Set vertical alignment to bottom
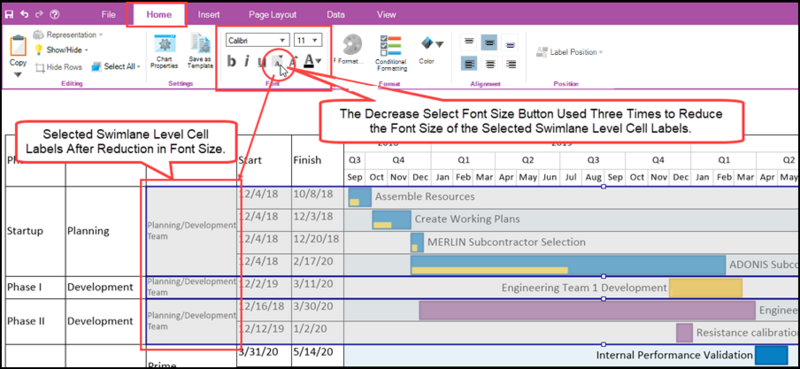The height and width of the screenshot is (369, 800). click(511, 43)
